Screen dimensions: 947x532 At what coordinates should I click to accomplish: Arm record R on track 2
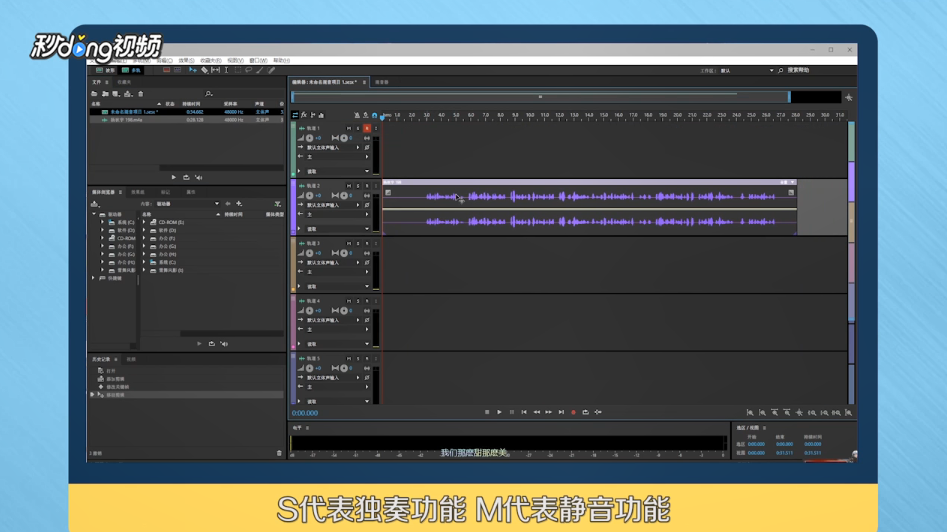tap(367, 186)
